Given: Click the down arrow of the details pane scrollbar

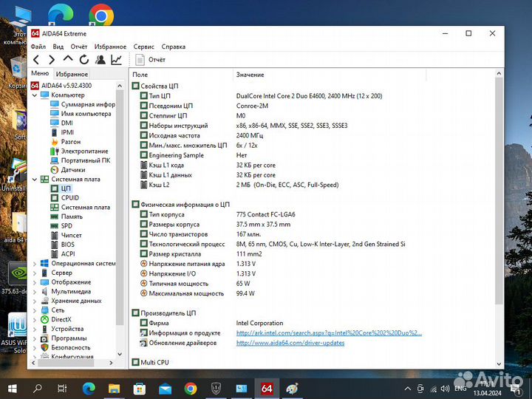Looking at the screenshot, I should (x=499, y=364).
